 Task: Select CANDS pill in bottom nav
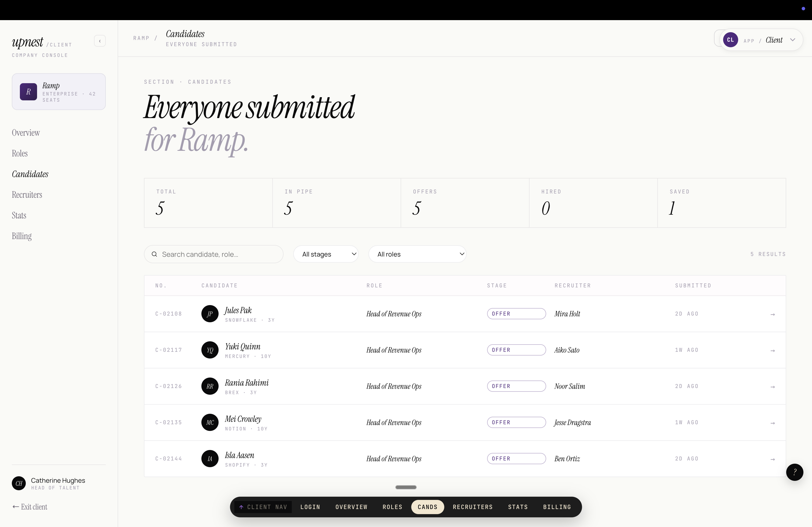(x=427, y=507)
